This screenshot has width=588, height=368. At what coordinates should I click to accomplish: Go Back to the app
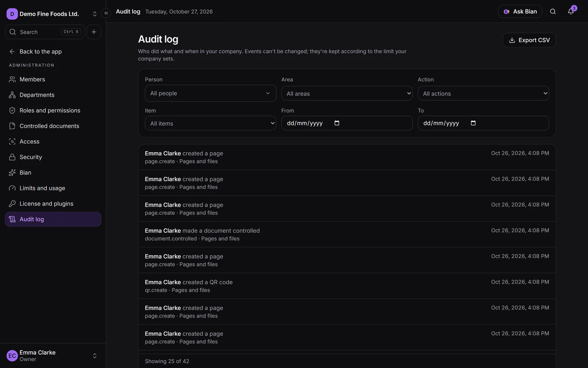click(53, 52)
